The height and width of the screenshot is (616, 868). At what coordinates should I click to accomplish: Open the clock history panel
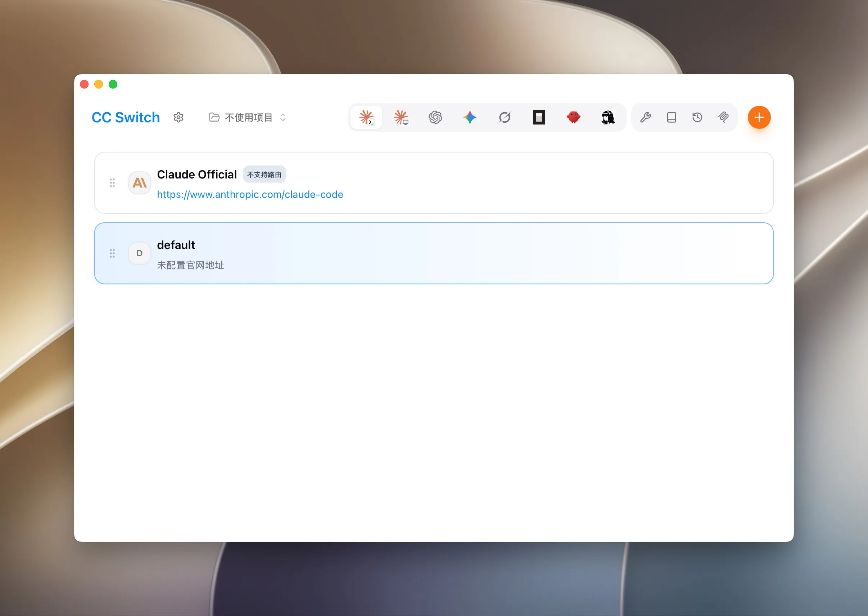point(697,117)
